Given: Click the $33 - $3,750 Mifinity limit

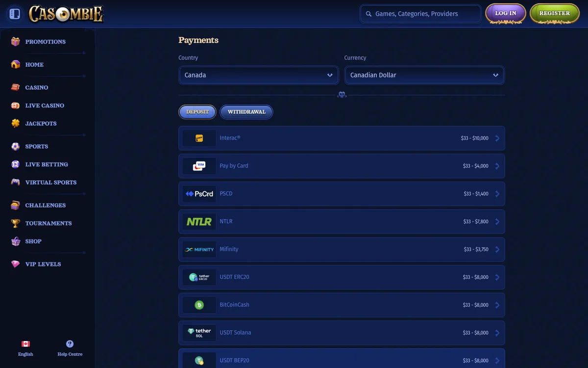Looking at the screenshot, I should coord(476,249).
